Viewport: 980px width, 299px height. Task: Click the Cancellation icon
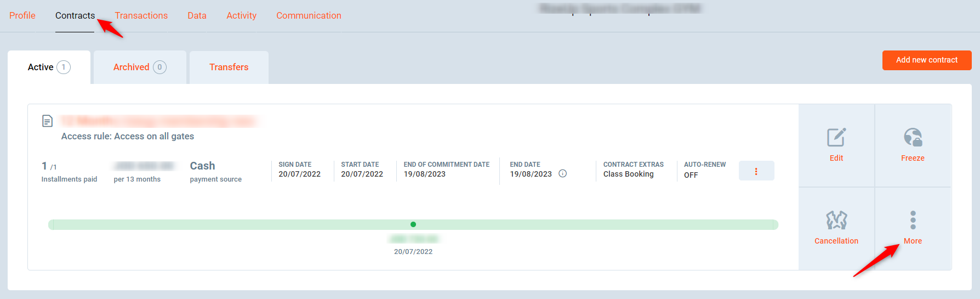[836, 221]
